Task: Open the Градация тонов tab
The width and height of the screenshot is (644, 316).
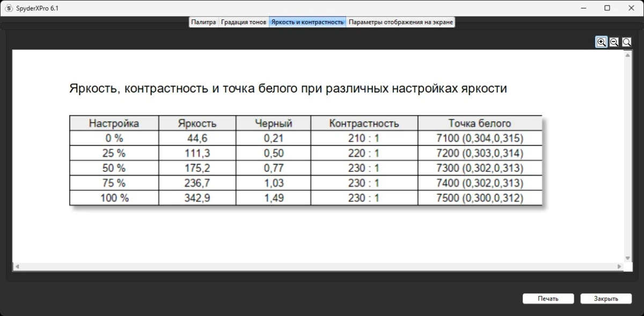Action: [x=244, y=22]
